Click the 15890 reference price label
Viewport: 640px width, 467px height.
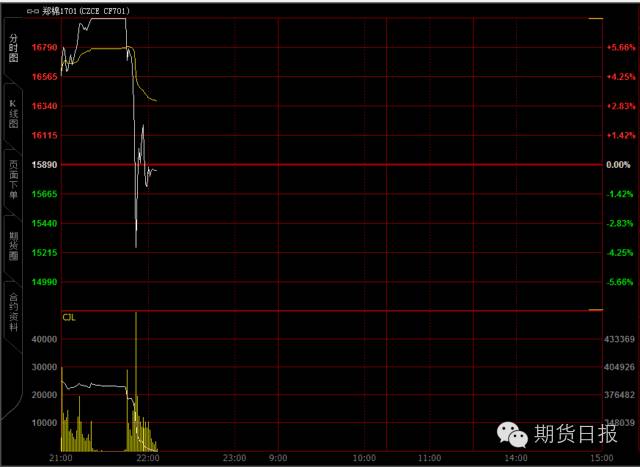point(44,165)
